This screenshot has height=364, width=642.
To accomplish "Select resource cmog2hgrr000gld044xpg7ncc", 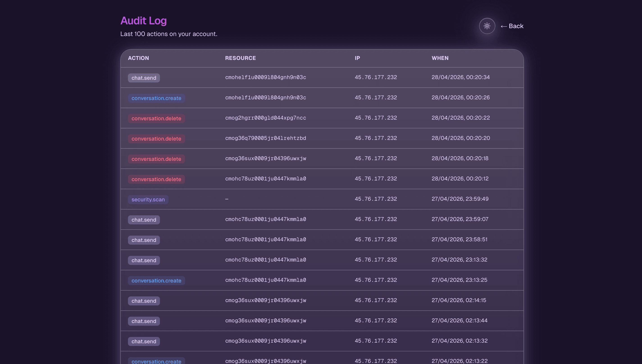I will click(266, 118).
